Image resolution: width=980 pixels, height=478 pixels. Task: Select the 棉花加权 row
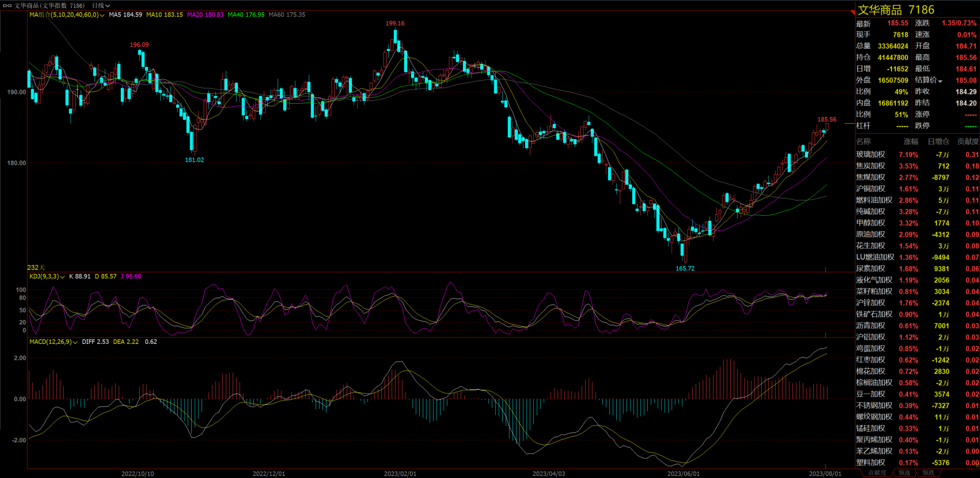click(917, 372)
